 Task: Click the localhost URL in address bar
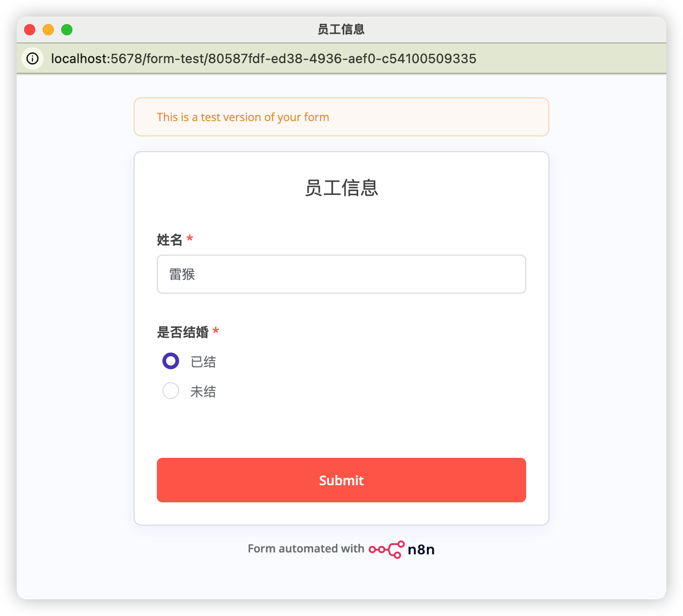pyautogui.click(x=264, y=58)
